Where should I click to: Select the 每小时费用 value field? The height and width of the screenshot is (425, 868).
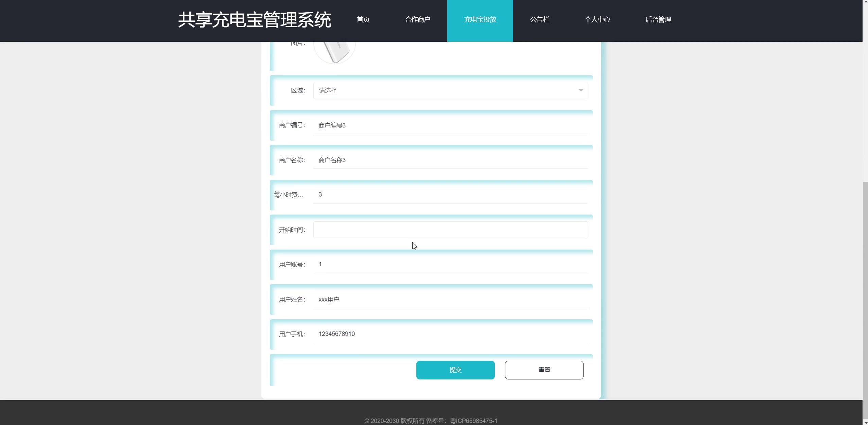click(450, 195)
